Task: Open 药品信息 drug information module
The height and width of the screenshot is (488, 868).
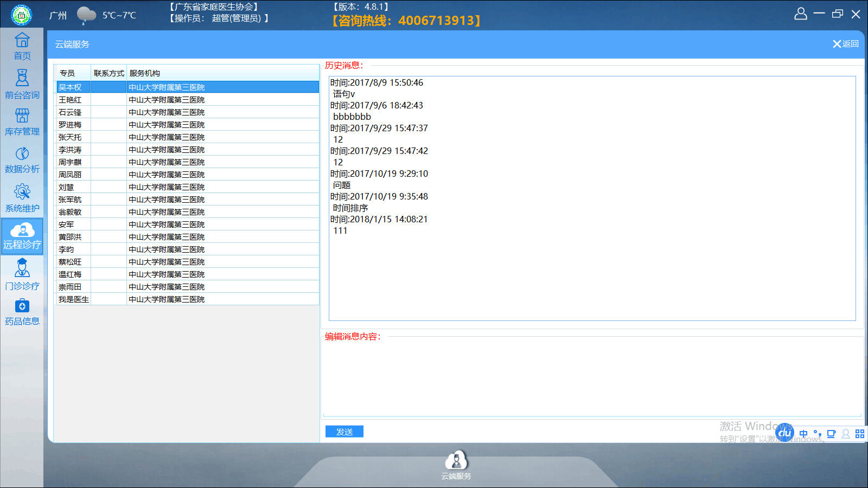Action: [x=22, y=312]
